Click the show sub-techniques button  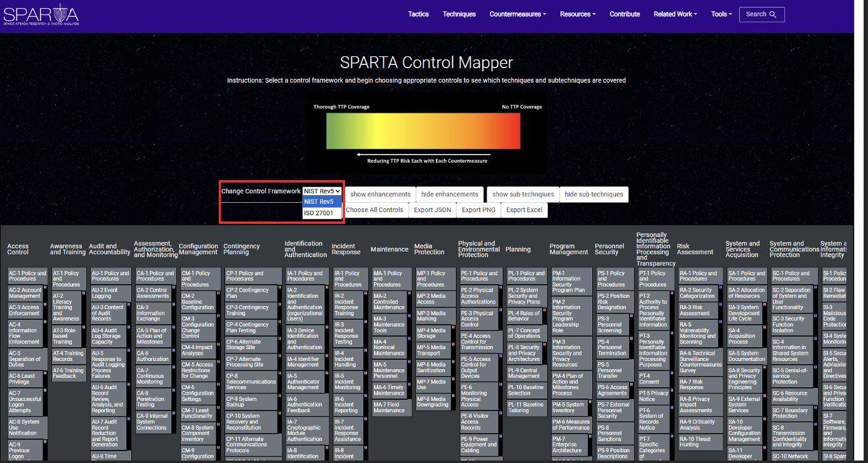[x=523, y=194]
